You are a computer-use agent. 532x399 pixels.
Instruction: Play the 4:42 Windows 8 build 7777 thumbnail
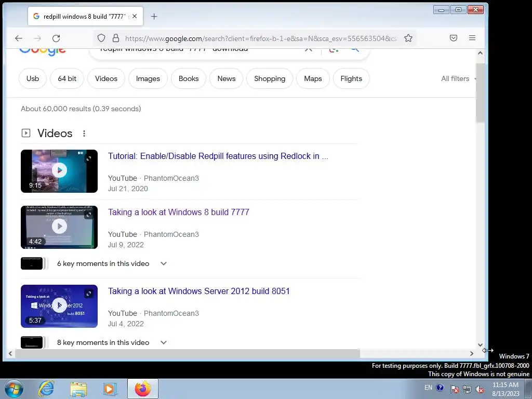point(59,227)
